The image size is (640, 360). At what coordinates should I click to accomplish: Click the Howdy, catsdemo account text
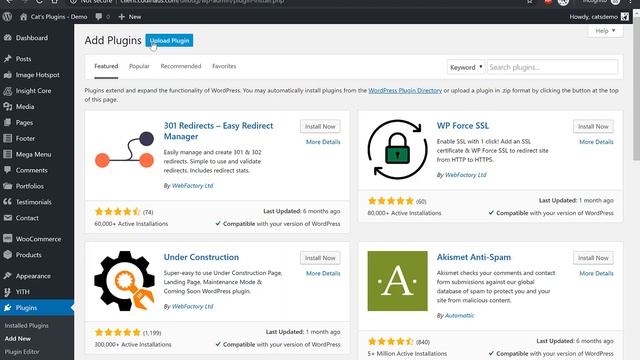pyautogui.click(x=593, y=17)
